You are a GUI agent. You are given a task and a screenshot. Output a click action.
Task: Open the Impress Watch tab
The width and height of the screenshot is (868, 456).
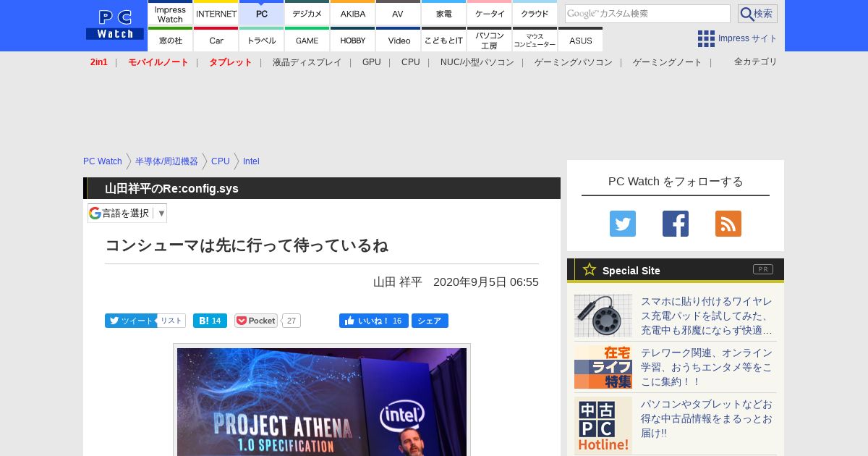click(170, 13)
